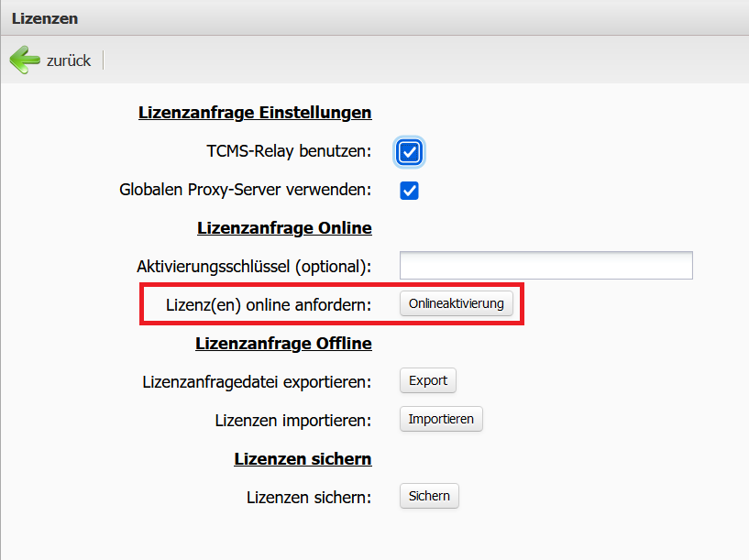Focus the Aktivierungsschlüssel input field
Screen dimensions: 749x560
(545, 266)
